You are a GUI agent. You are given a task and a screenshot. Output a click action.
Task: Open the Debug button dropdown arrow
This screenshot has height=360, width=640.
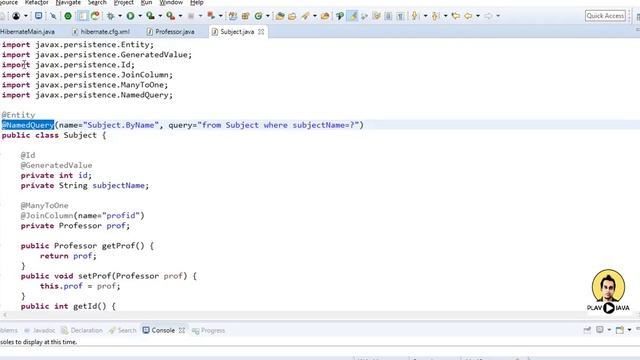[x=120, y=16]
